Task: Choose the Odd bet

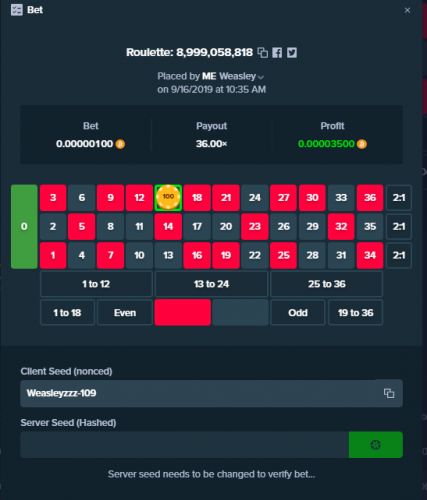Action: 298,313
